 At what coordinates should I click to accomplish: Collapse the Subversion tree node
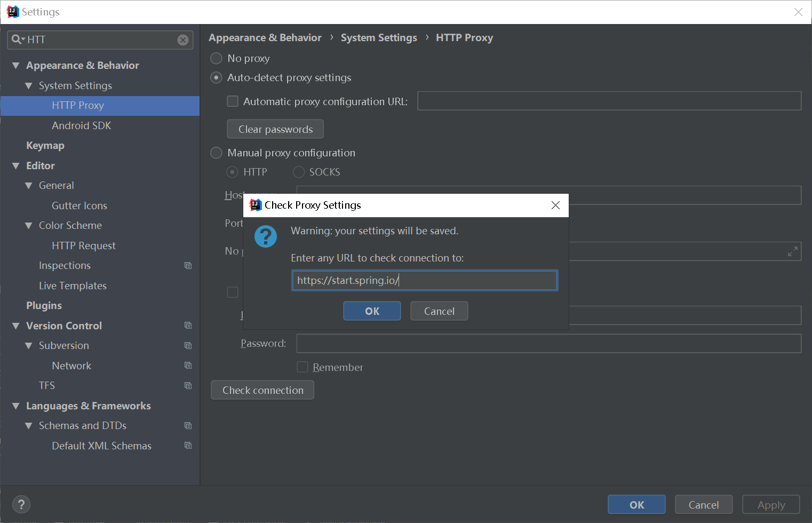click(29, 345)
